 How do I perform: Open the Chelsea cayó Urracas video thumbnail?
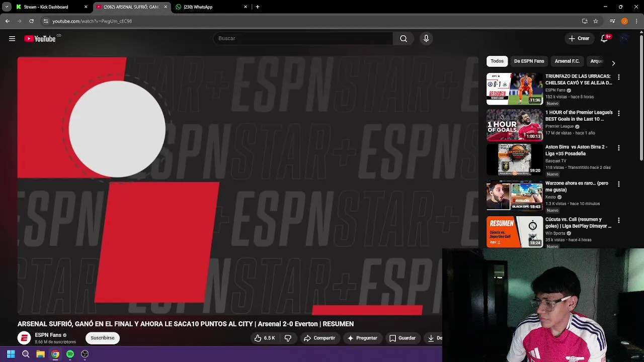515,89
